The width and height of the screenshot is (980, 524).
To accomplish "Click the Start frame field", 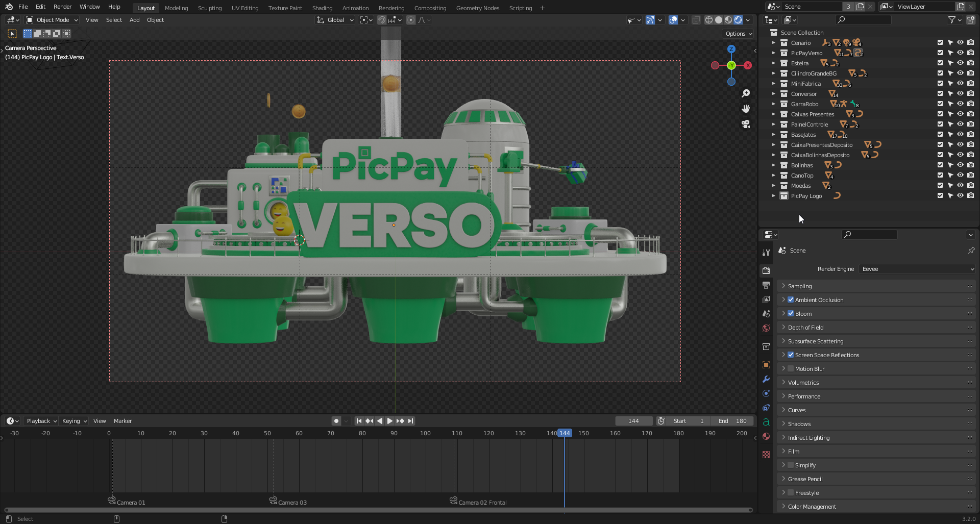I will pos(689,421).
